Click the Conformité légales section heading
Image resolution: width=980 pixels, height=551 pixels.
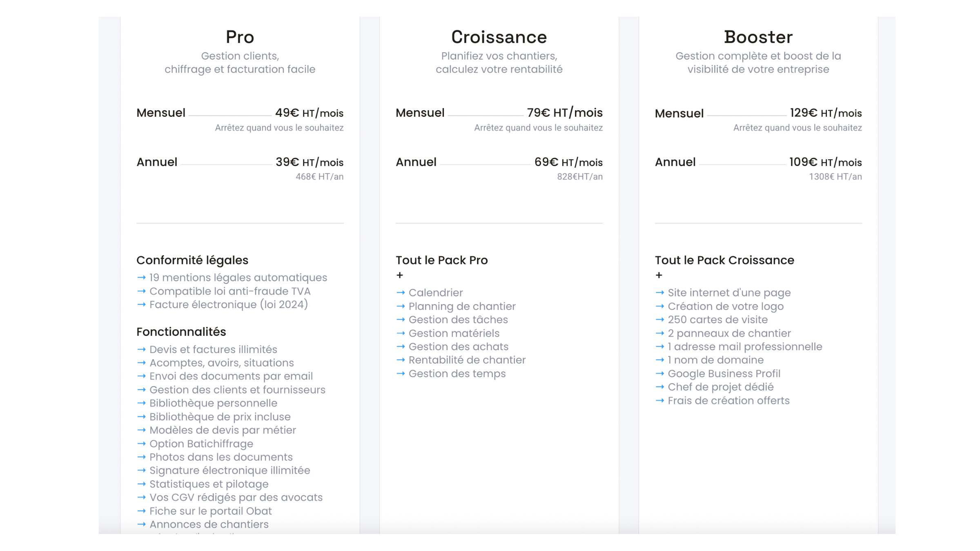tap(192, 260)
